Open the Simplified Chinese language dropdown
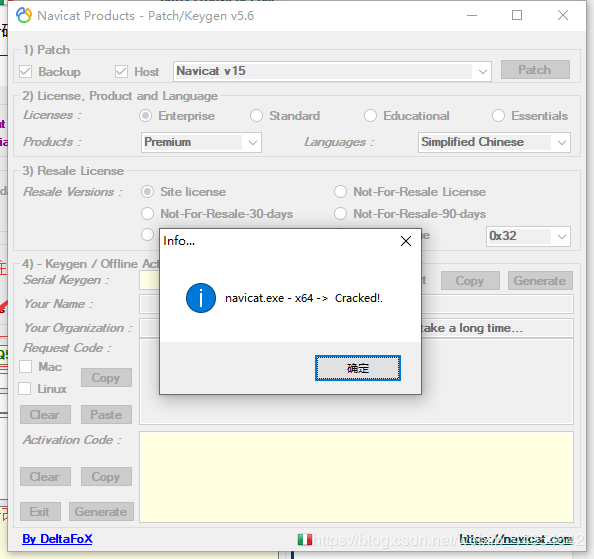The height and width of the screenshot is (559, 594). point(494,142)
